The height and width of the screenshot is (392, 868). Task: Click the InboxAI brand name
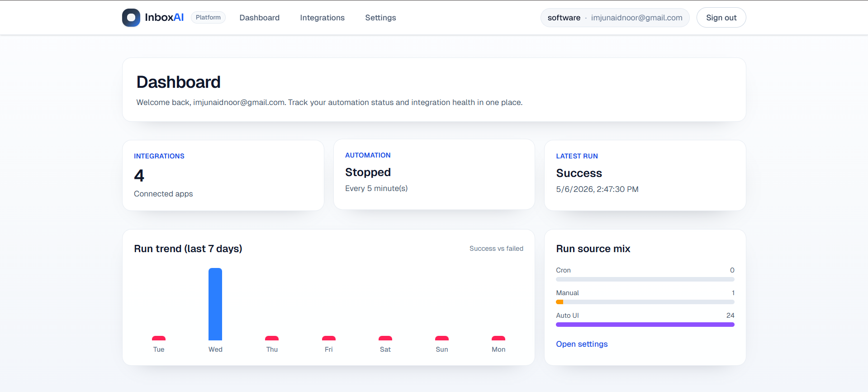[x=164, y=18]
